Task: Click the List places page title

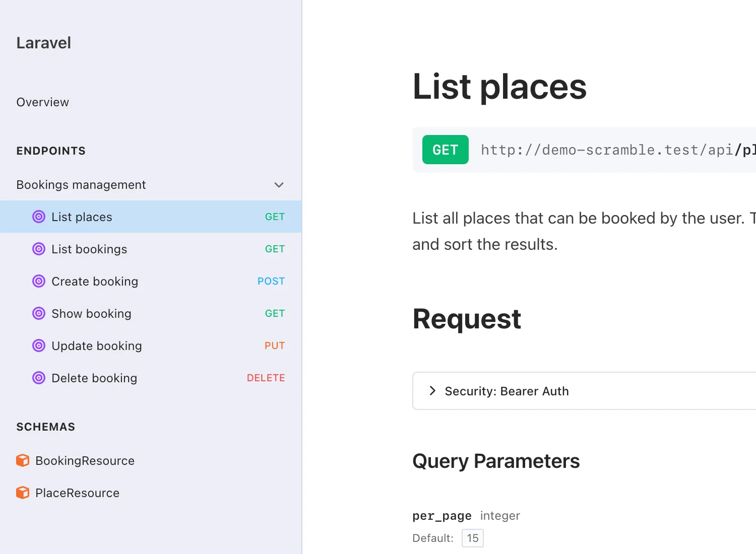Action: [x=499, y=87]
